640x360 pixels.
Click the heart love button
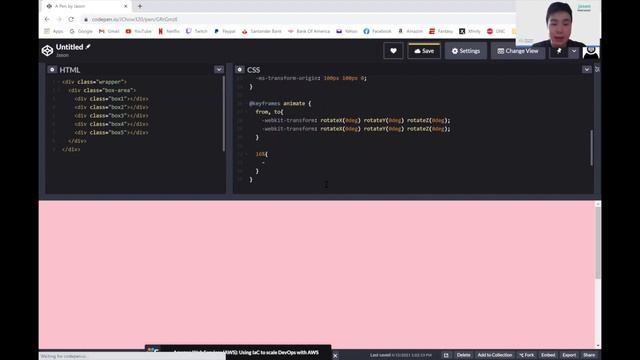393,51
